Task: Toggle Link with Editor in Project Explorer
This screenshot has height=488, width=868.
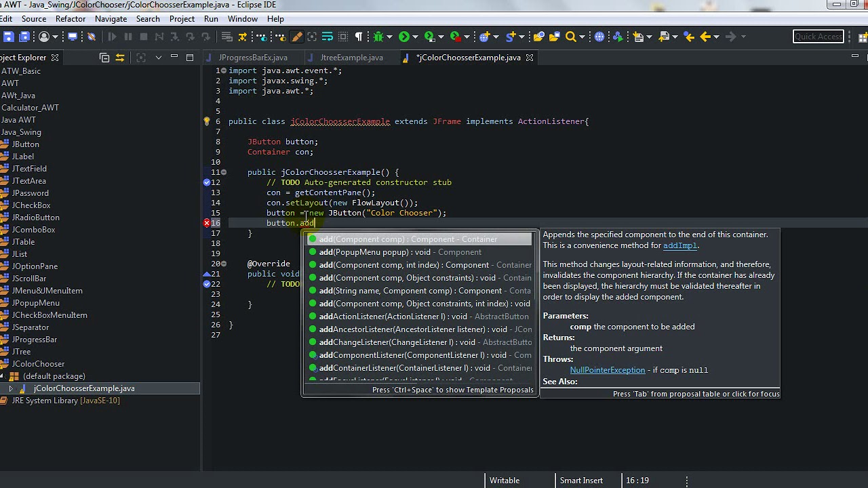Action: click(120, 58)
